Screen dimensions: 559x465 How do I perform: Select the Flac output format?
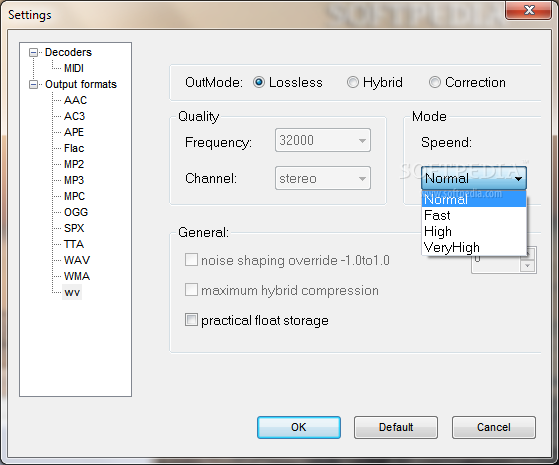[74, 148]
